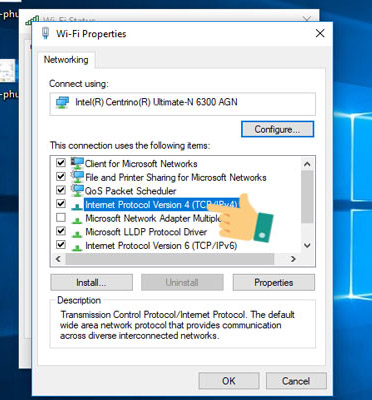Screen dimensions: 372x400
Task: Select Microsoft Network Adapter Multiplexor item
Action: tap(153, 218)
